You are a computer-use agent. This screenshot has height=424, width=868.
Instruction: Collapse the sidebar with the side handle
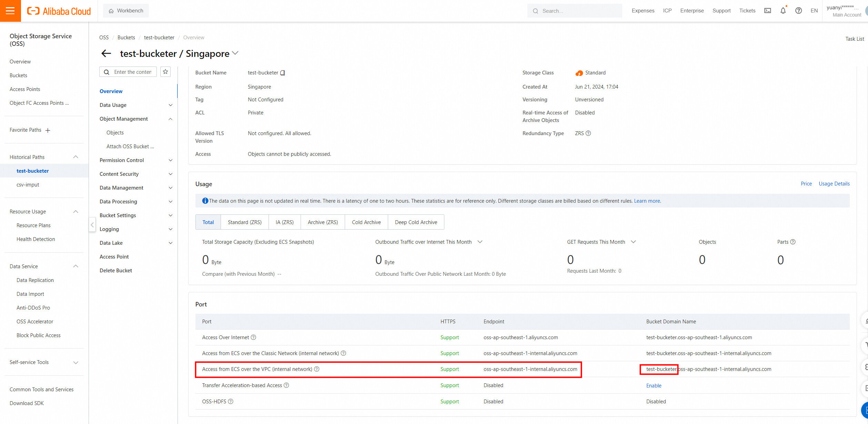(x=92, y=225)
